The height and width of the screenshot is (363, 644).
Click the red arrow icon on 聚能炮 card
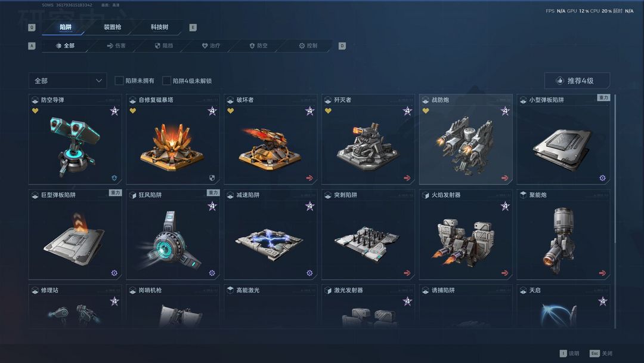tap(602, 273)
